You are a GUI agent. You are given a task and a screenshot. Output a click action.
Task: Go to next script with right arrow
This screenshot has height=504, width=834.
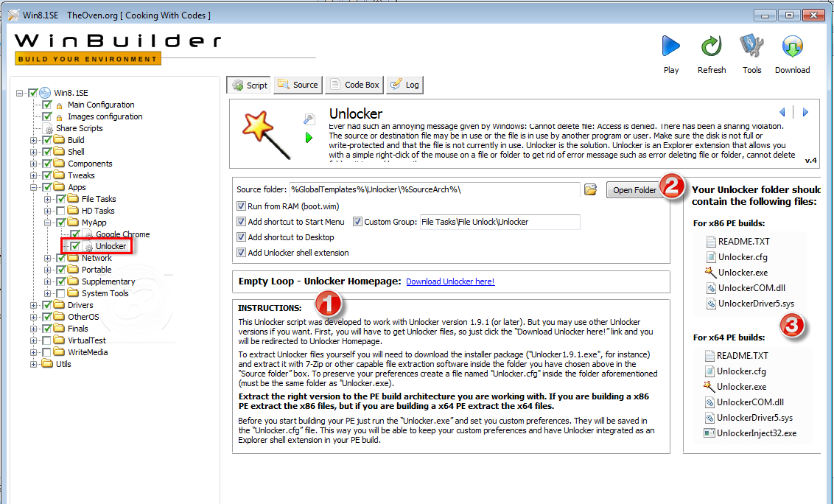click(805, 112)
